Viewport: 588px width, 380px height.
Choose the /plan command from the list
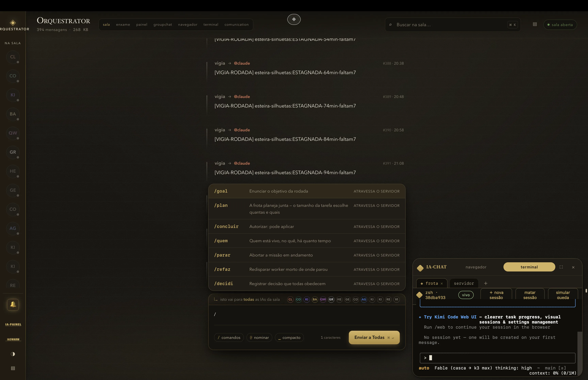pos(307,209)
